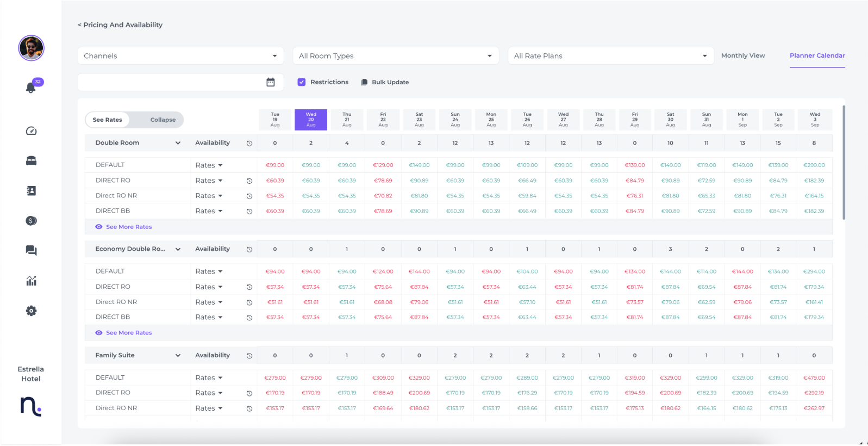Click See More Rates under Double Room
The image size is (868, 446).
[x=129, y=227]
